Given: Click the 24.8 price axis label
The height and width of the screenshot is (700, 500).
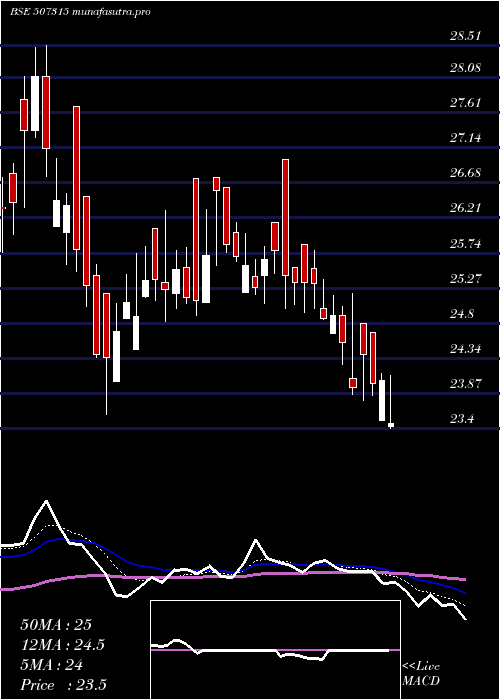Looking at the screenshot, I should 461,314.
